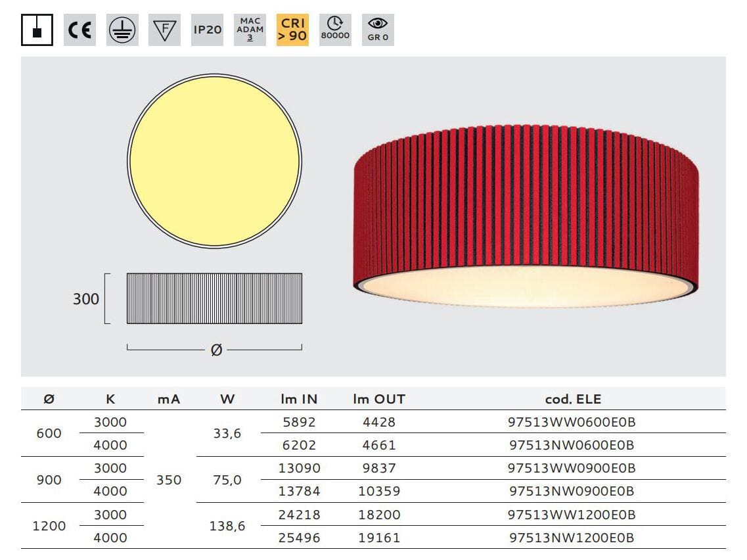Click the 350 mA current value
The width and height of the screenshot is (747, 560).
click(169, 480)
